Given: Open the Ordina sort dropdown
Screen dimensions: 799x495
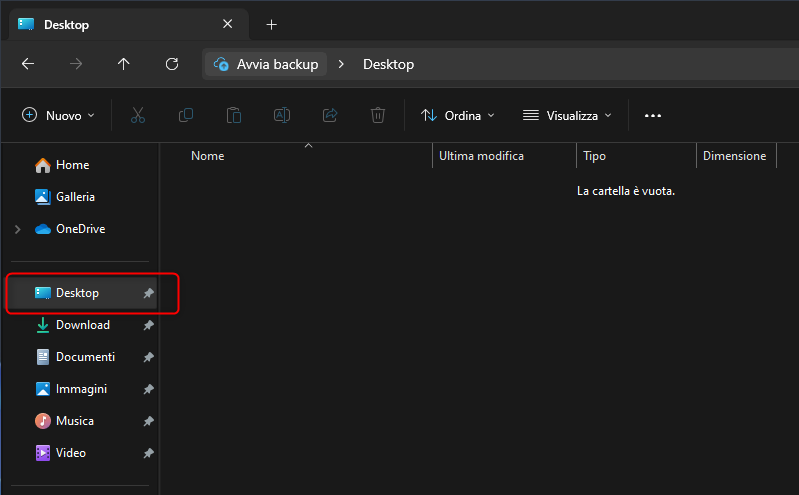Looking at the screenshot, I should (458, 115).
